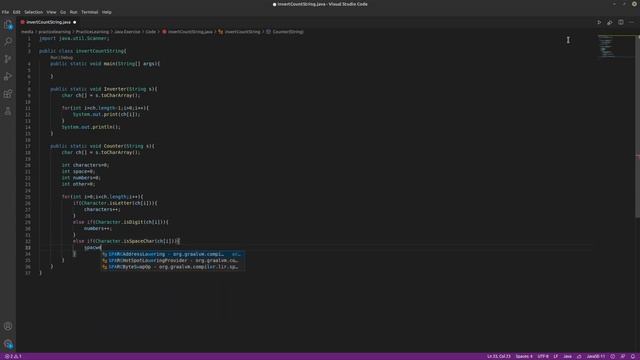Open the Selection menu

(x=33, y=12)
